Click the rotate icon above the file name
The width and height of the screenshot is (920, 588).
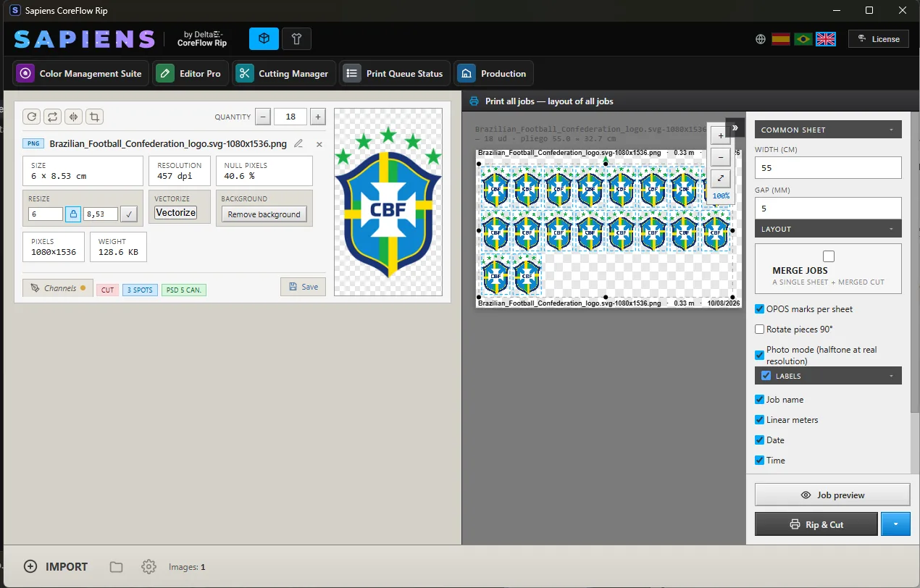[31, 117]
